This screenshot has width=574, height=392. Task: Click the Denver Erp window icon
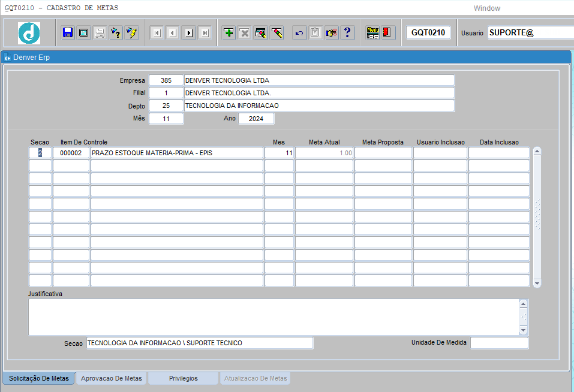click(x=7, y=58)
